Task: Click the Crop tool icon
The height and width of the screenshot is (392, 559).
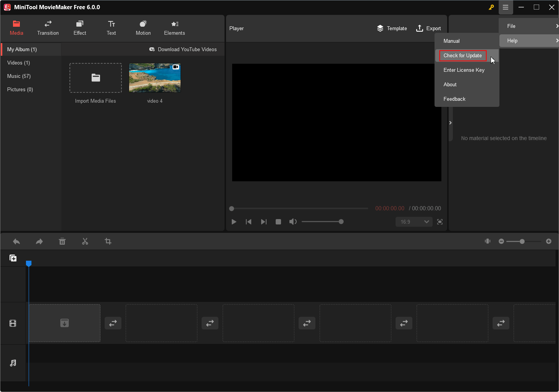Action: 108,241
